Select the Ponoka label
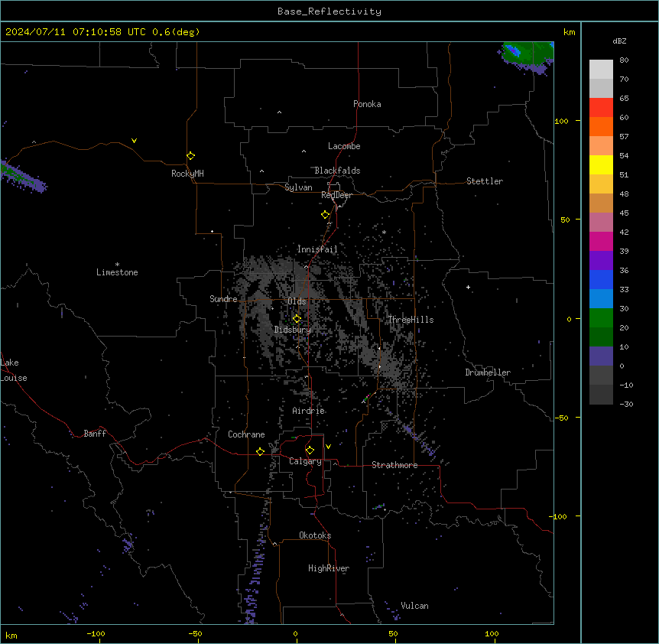 (x=367, y=104)
